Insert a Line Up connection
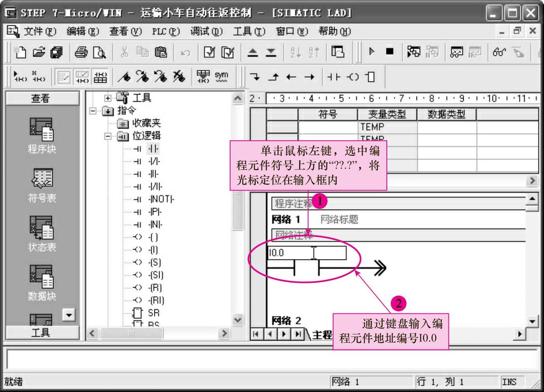The image size is (544, 392). point(273,77)
